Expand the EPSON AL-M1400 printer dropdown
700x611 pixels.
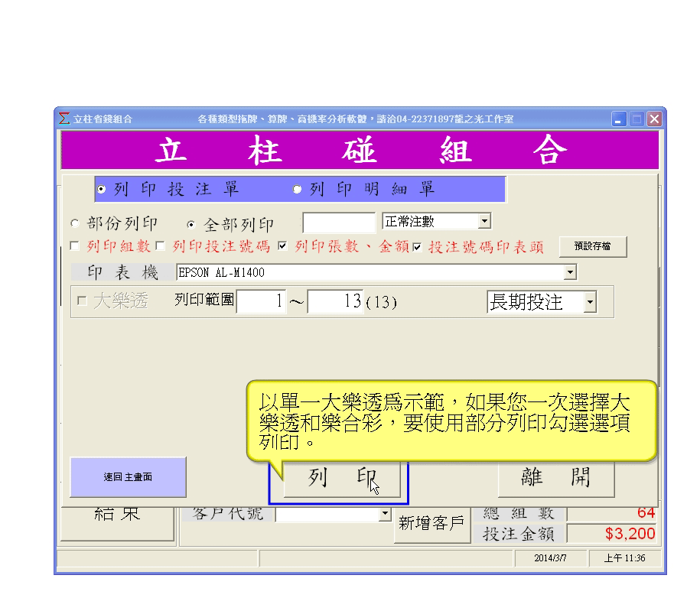[x=570, y=271]
